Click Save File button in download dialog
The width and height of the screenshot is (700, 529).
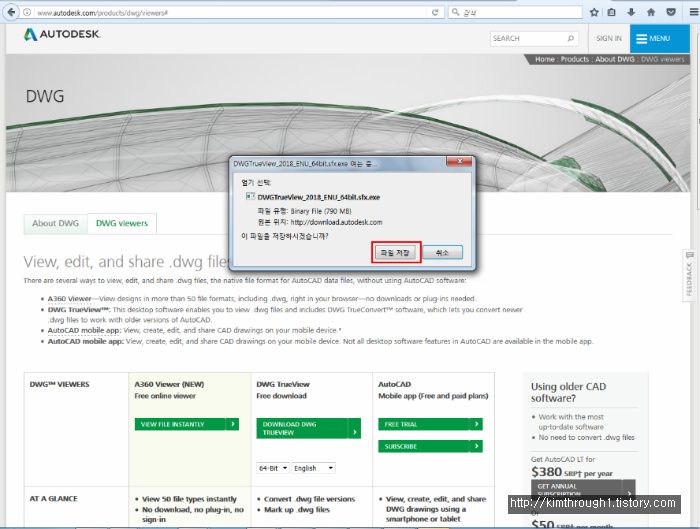[x=396, y=253]
